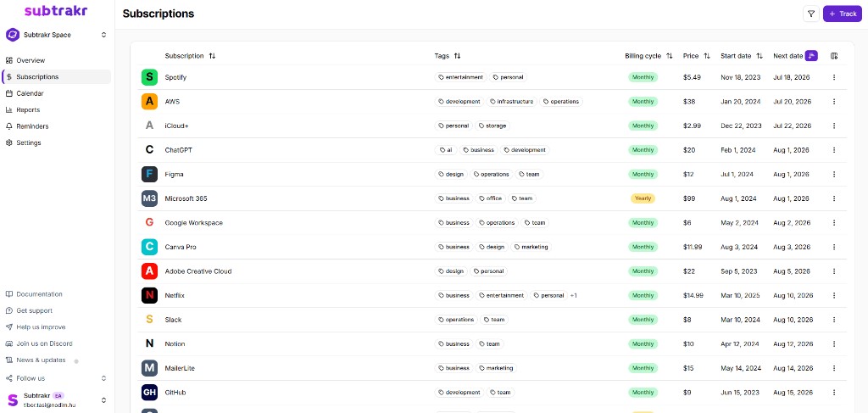This screenshot has width=868, height=413.
Task: Click the column settings icon in table header
Action: [834, 56]
